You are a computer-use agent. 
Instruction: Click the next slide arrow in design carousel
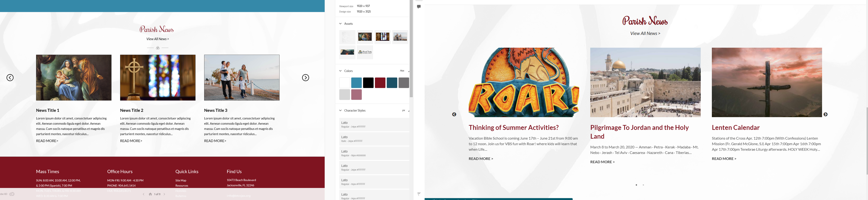[x=305, y=78]
